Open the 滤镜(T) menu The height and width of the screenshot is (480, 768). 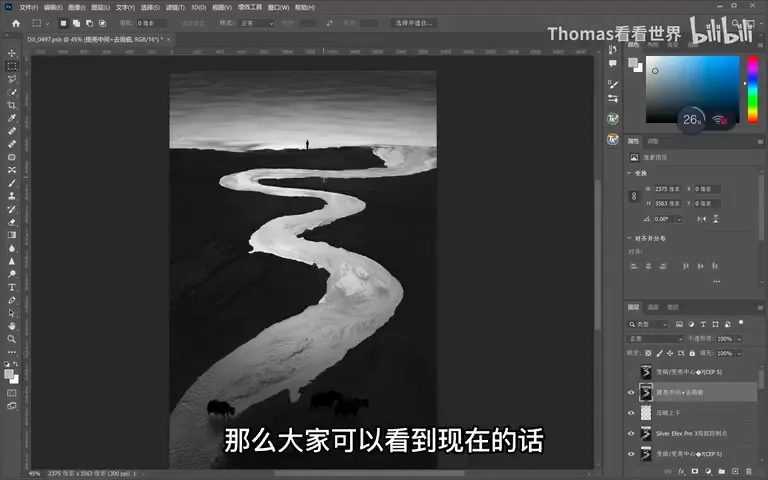[x=175, y=7]
